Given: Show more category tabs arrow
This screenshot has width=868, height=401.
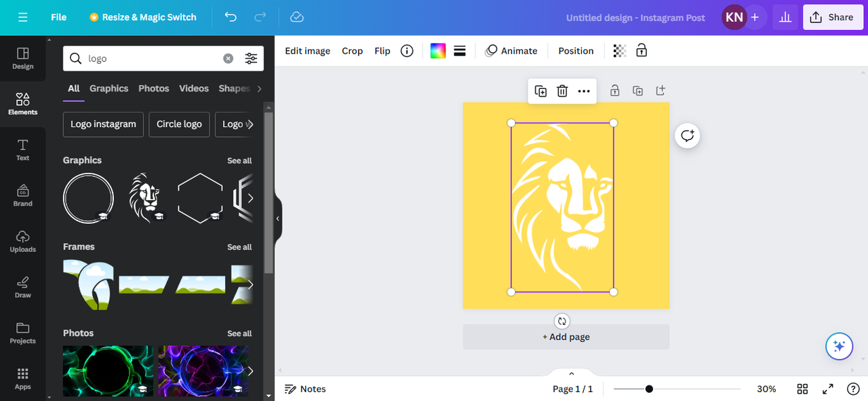Looking at the screenshot, I should click(x=259, y=88).
